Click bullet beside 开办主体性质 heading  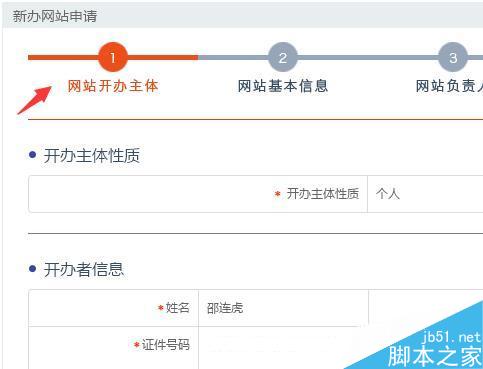tap(32, 155)
